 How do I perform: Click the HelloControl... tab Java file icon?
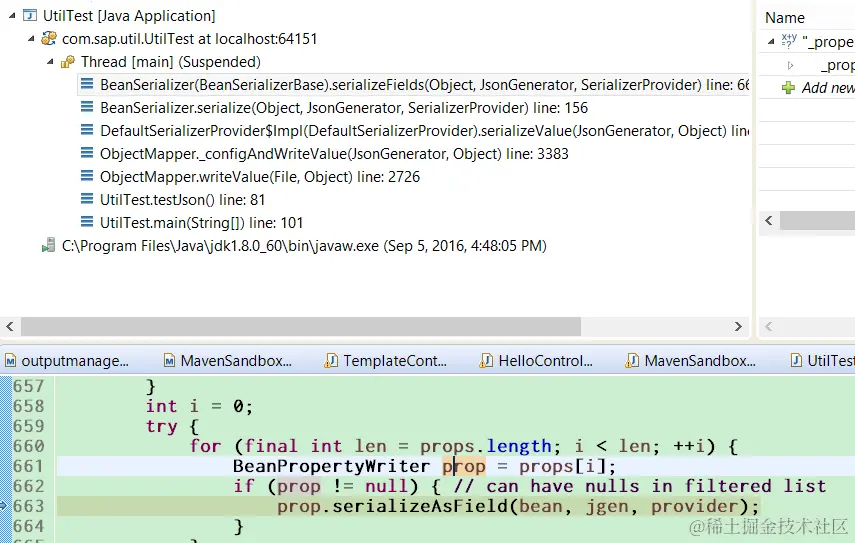pyautogui.click(x=486, y=360)
